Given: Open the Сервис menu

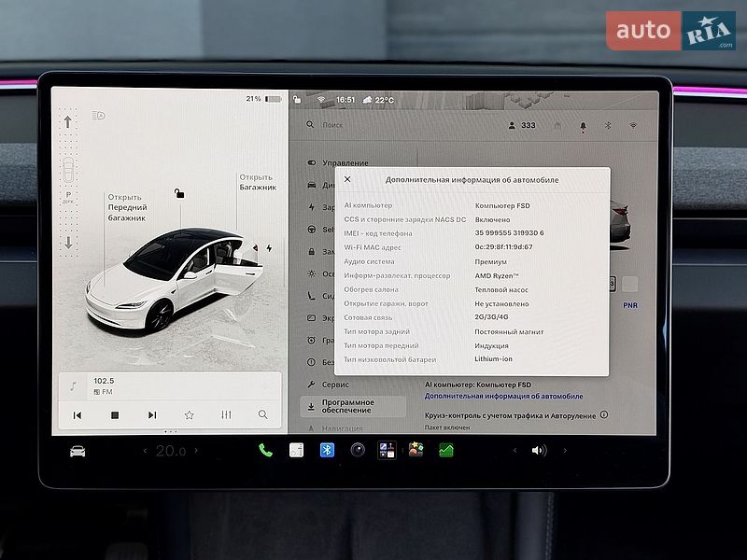Looking at the screenshot, I should click(329, 385).
